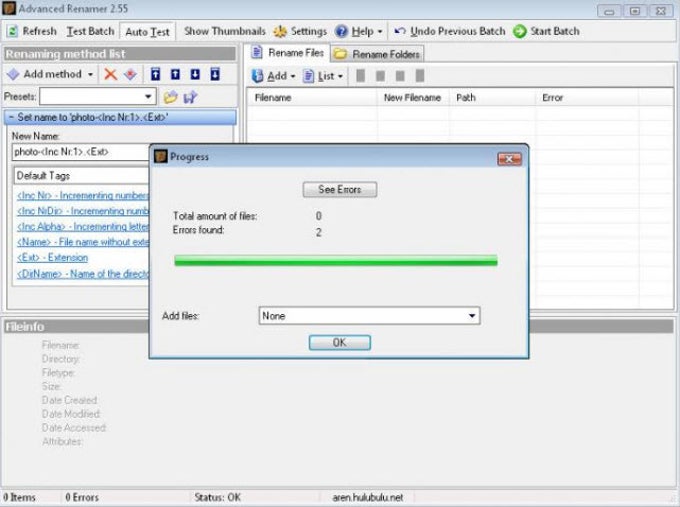
Task: Move the method down one step
Action: pos(195,74)
